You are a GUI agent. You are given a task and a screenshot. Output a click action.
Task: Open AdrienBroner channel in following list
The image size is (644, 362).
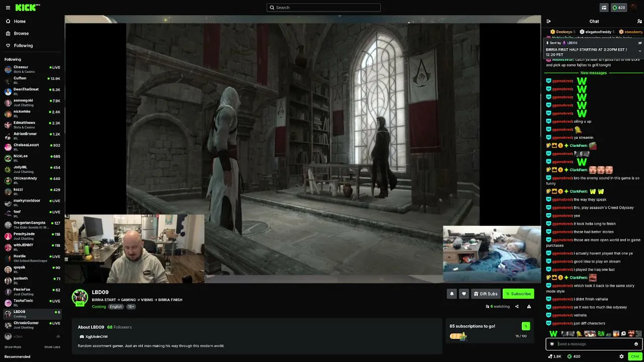[x=32, y=136]
